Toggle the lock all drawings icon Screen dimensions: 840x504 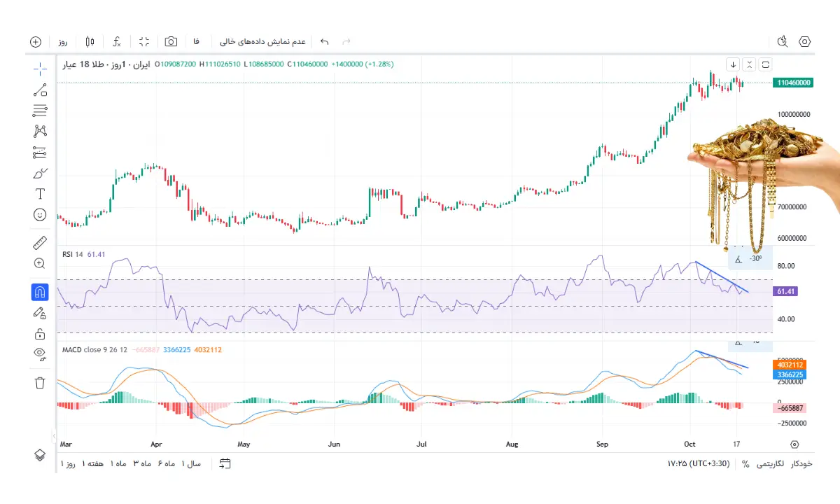coord(40,333)
